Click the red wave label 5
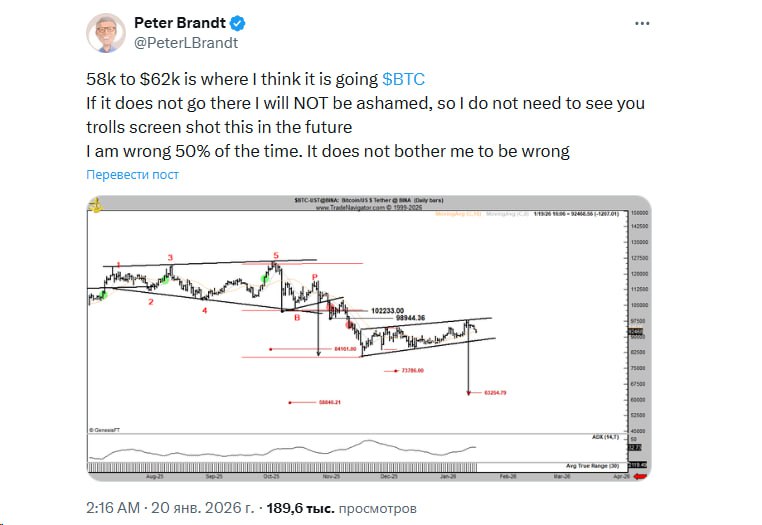This screenshot has width=762, height=525. [x=276, y=255]
